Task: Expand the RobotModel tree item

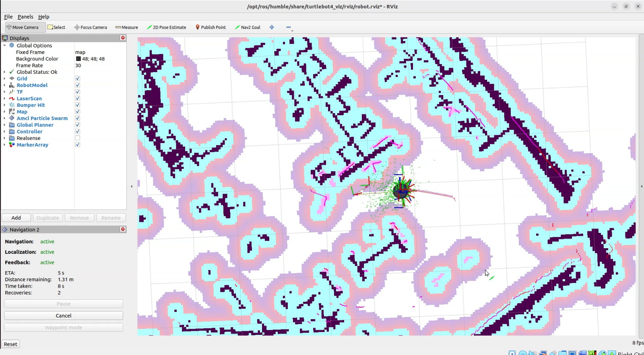Action: click(4, 85)
